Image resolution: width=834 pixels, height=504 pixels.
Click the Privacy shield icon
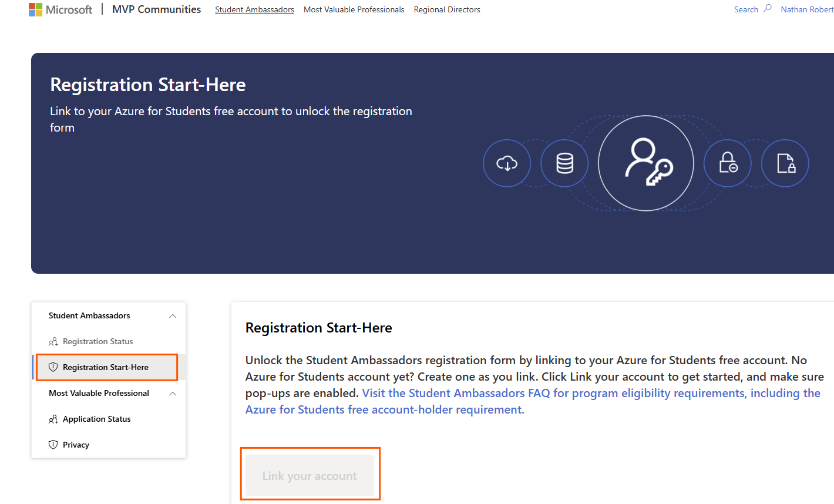click(x=53, y=445)
